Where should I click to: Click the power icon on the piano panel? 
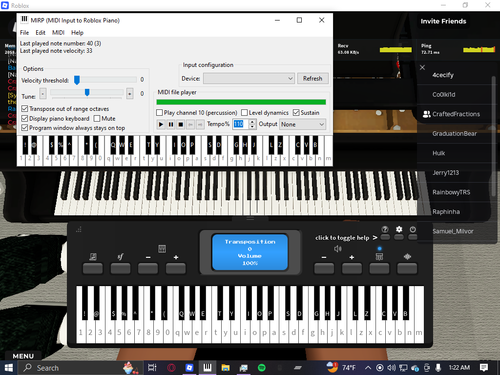(x=413, y=229)
